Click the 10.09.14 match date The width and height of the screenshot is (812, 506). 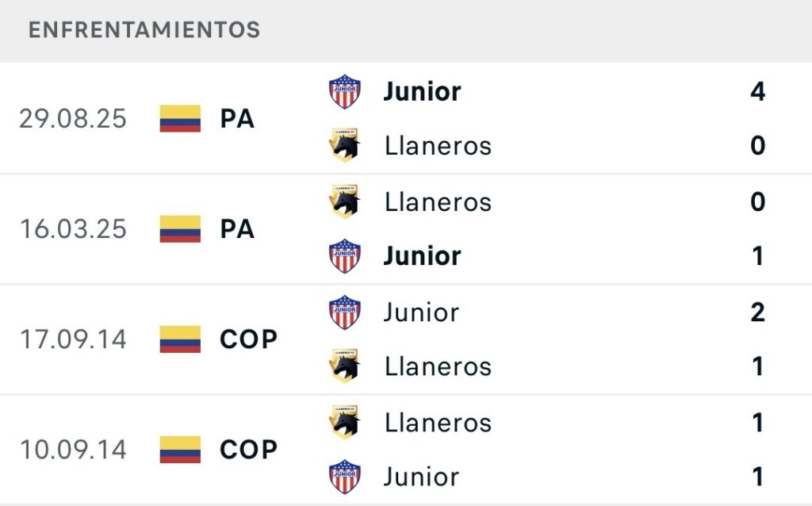click(x=73, y=450)
